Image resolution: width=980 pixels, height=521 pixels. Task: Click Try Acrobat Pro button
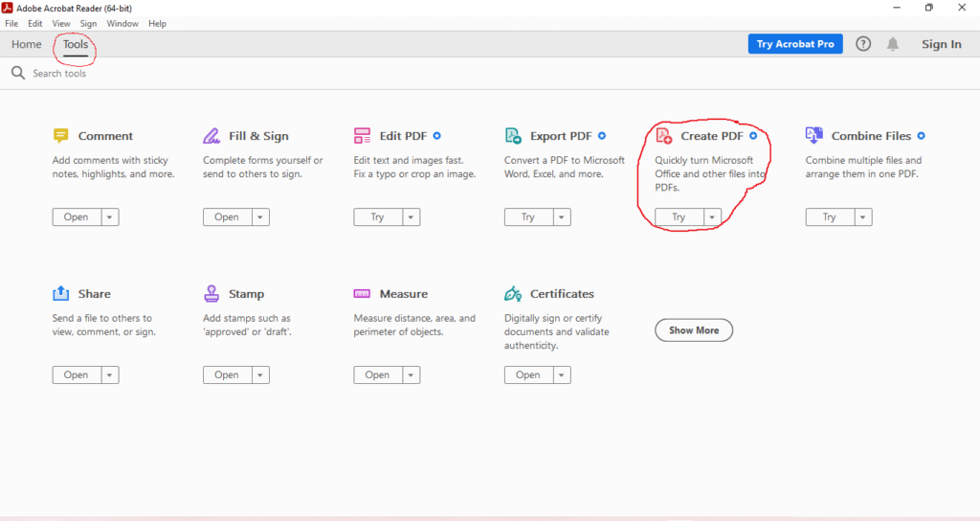(795, 44)
